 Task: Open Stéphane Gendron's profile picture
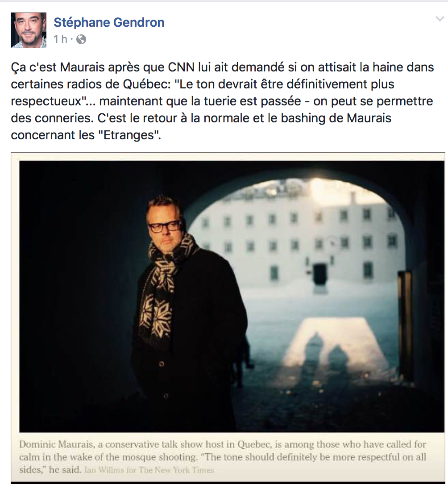click(x=29, y=30)
